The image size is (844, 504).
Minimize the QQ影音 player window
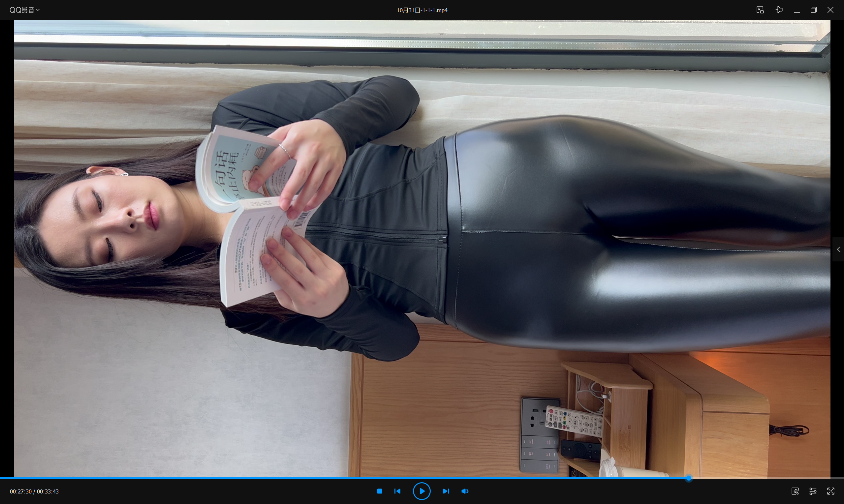[797, 10]
